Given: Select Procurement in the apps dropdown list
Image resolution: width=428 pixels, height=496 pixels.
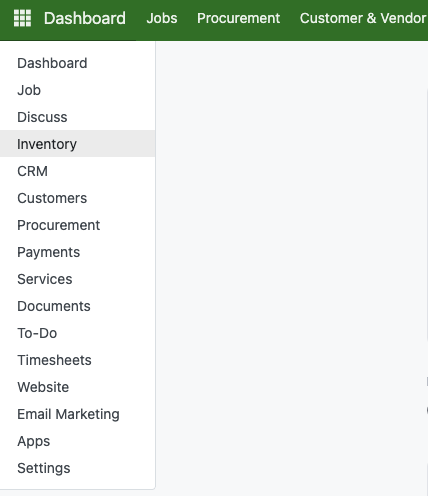Looking at the screenshot, I should pos(77,225).
